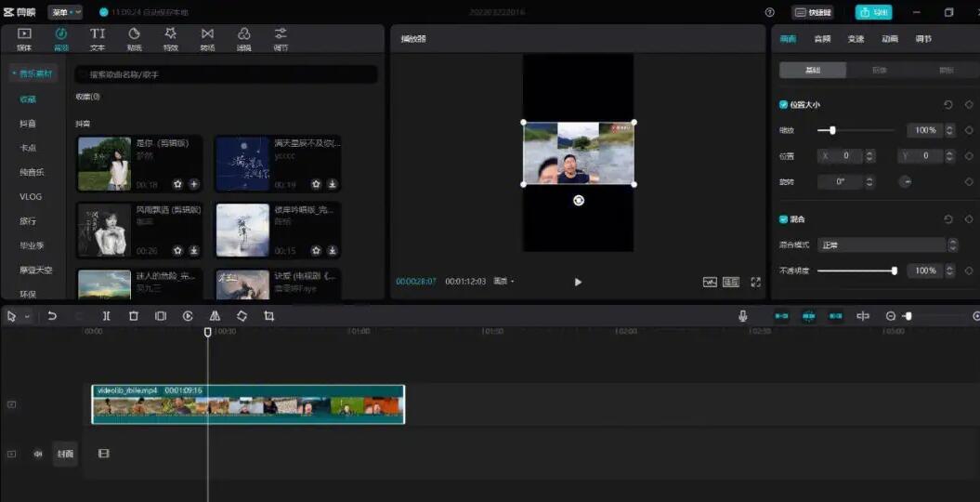Image resolution: width=980 pixels, height=502 pixels.
Task: Switch to the 变速 (speed) tab
Action: coord(856,39)
